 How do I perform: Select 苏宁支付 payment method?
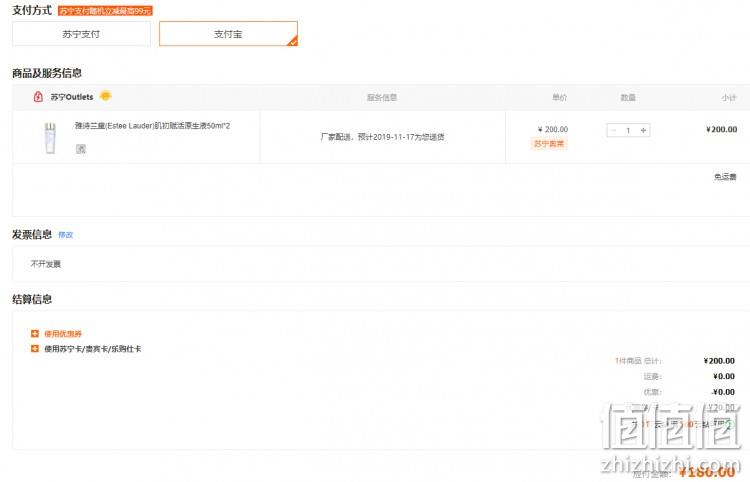pos(81,34)
